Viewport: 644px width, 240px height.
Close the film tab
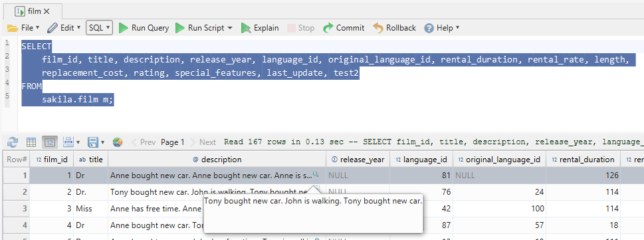(x=47, y=11)
